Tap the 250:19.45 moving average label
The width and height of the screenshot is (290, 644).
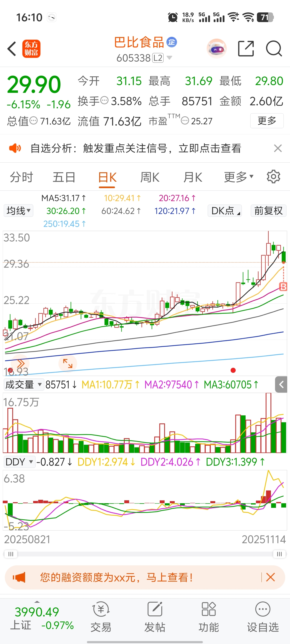(64, 224)
